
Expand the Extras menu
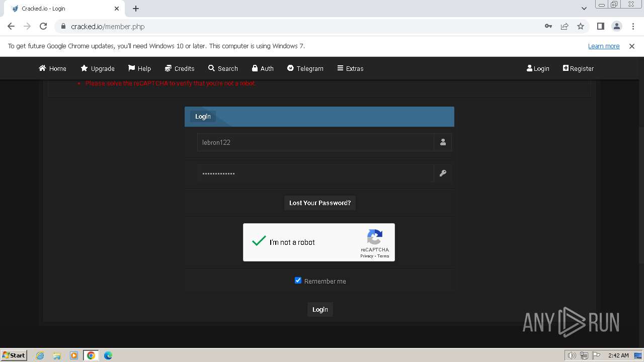(x=350, y=68)
